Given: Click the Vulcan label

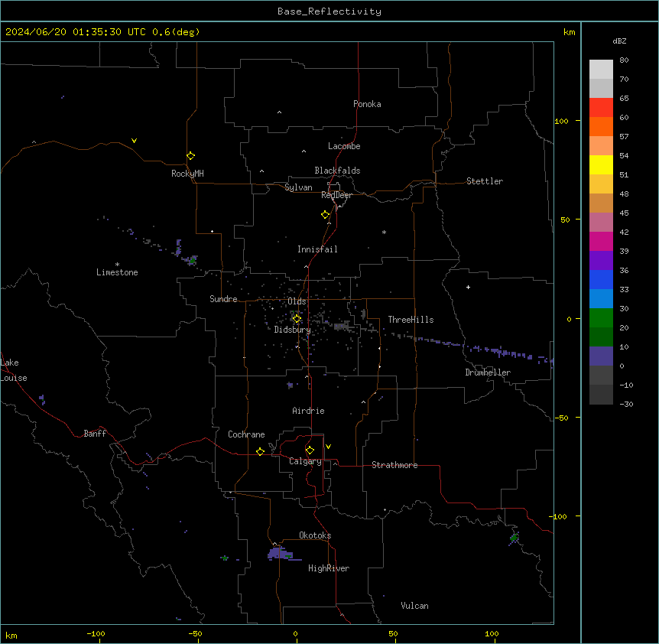Looking at the screenshot, I should pyautogui.click(x=414, y=606).
